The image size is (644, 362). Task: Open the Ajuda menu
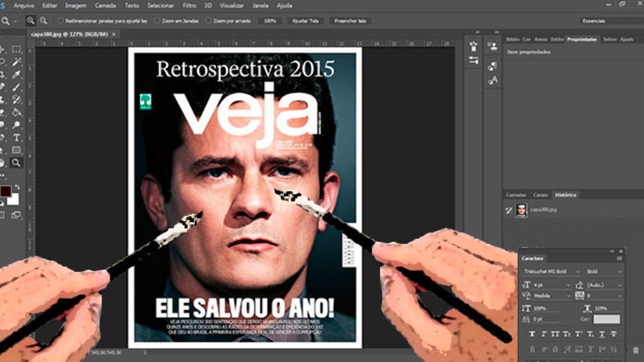point(284,6)
